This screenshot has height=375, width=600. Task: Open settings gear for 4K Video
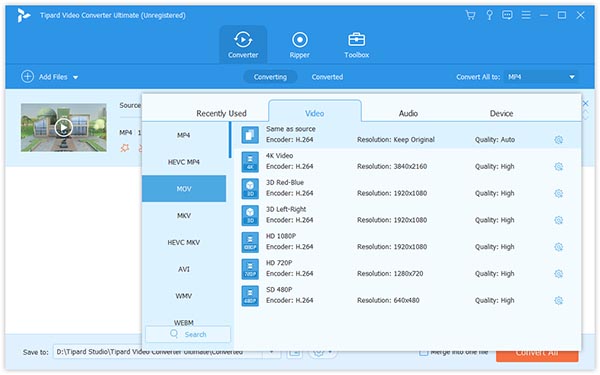[559, 166]
